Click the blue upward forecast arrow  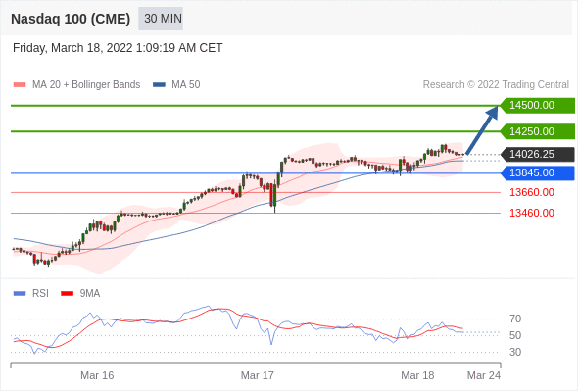pyautogui.click(x=482, y=130)
